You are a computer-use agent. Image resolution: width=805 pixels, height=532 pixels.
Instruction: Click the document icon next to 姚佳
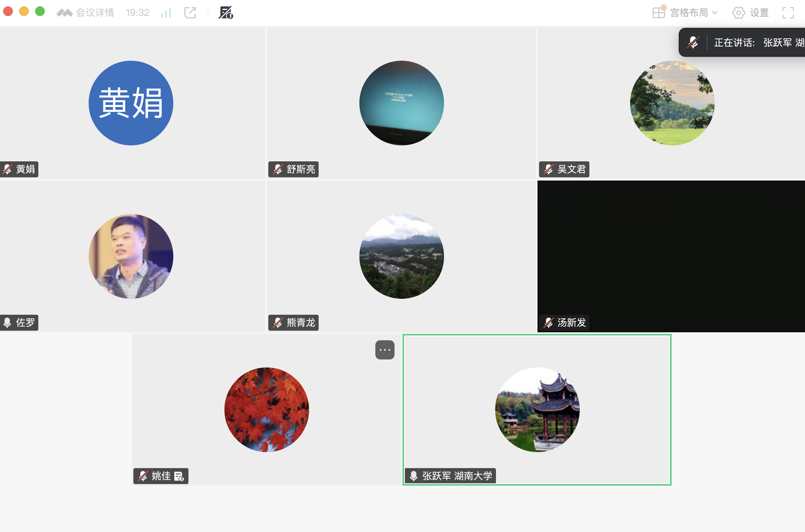(179, 476)
